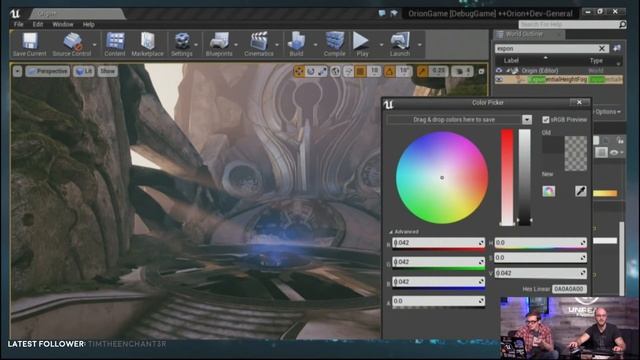
Task: Click the grid snap value 10
Action: [374, 71]
